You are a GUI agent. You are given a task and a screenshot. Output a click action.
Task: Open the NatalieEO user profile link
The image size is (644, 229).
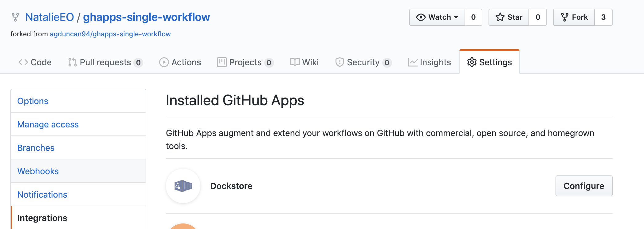(49, 17)
